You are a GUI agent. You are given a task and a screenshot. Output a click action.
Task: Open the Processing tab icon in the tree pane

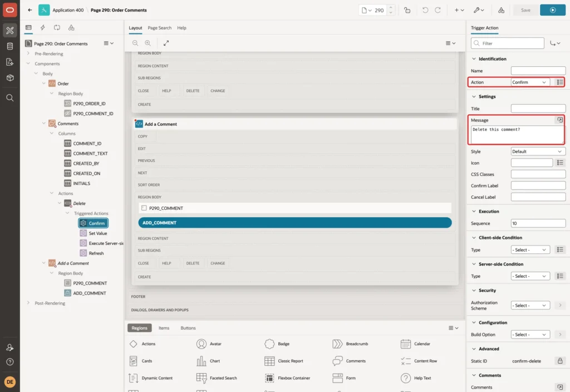point(57,28)
